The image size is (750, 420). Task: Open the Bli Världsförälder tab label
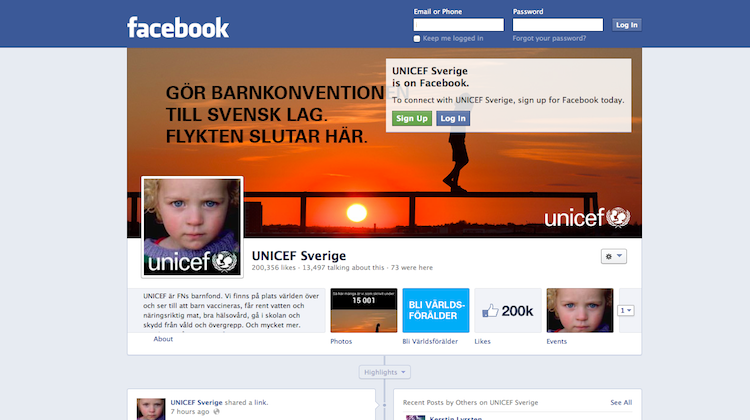coord(430,341)
